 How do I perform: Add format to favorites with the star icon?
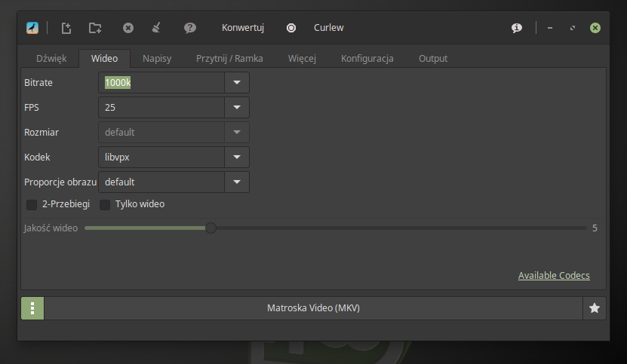595,308
